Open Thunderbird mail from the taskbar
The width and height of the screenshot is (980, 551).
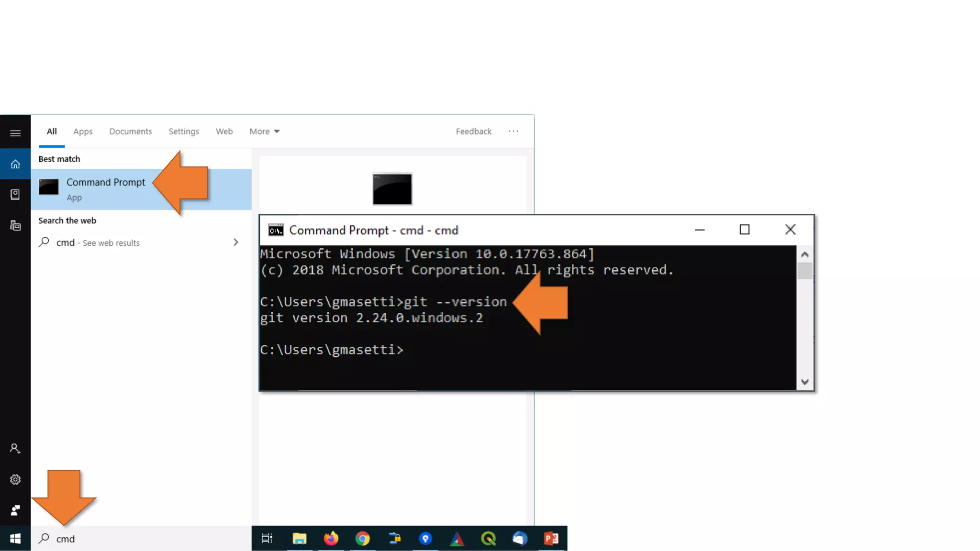520,539
